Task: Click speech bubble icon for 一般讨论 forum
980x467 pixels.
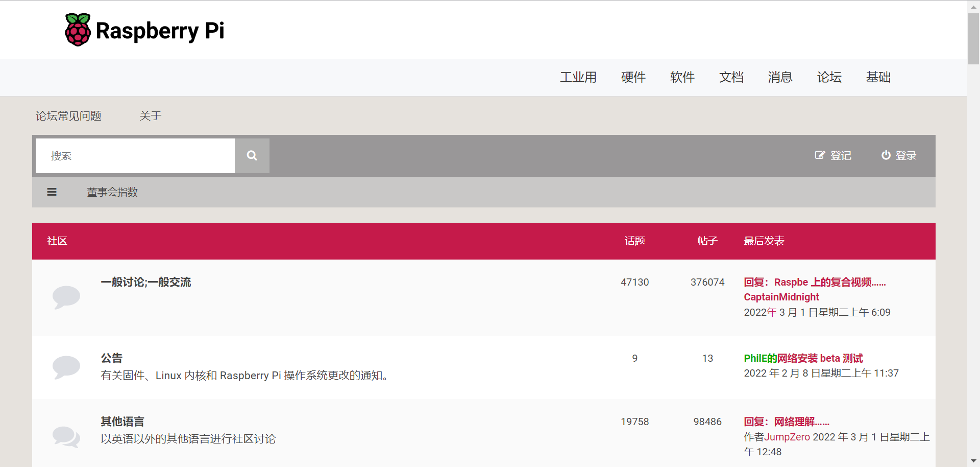Action: (x=66, y=297)
